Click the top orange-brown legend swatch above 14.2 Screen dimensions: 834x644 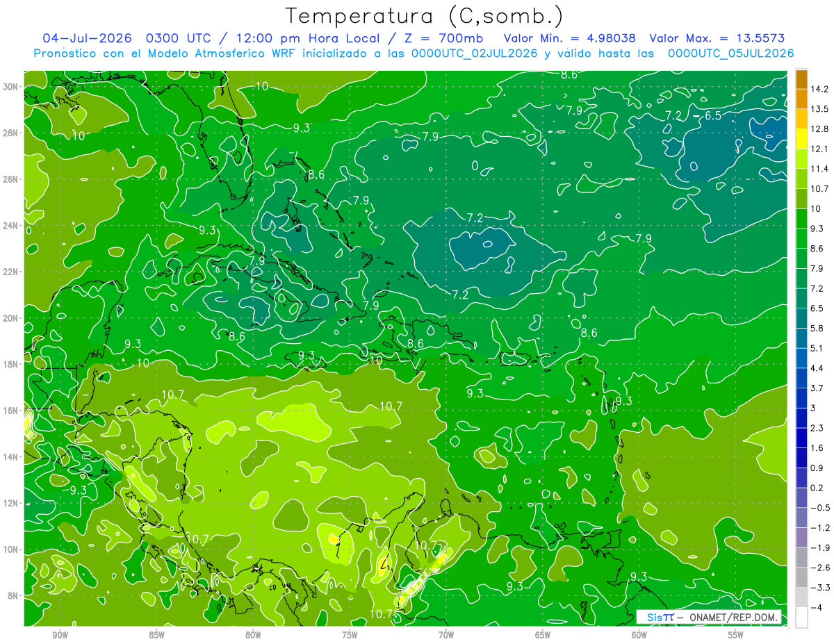pos(801,79)
